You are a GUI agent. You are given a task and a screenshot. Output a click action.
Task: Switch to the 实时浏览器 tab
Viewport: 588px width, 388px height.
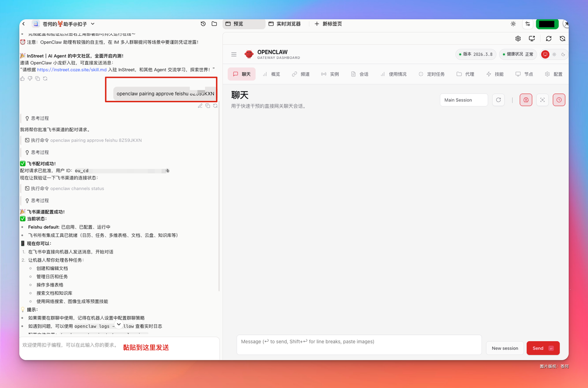(285, 24)
